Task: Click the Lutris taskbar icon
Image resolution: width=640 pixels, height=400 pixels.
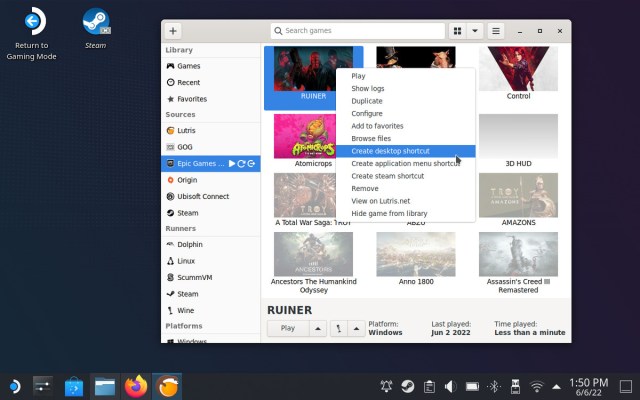Action: coord(167,386)
